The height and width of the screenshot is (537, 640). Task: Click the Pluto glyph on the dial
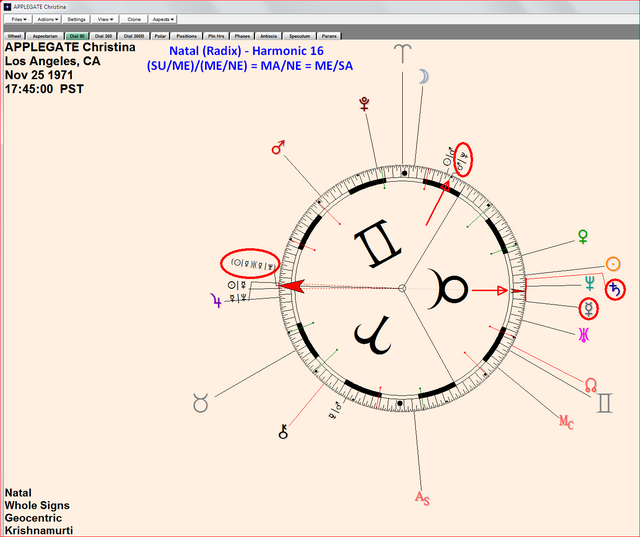[x=364, y=104]
